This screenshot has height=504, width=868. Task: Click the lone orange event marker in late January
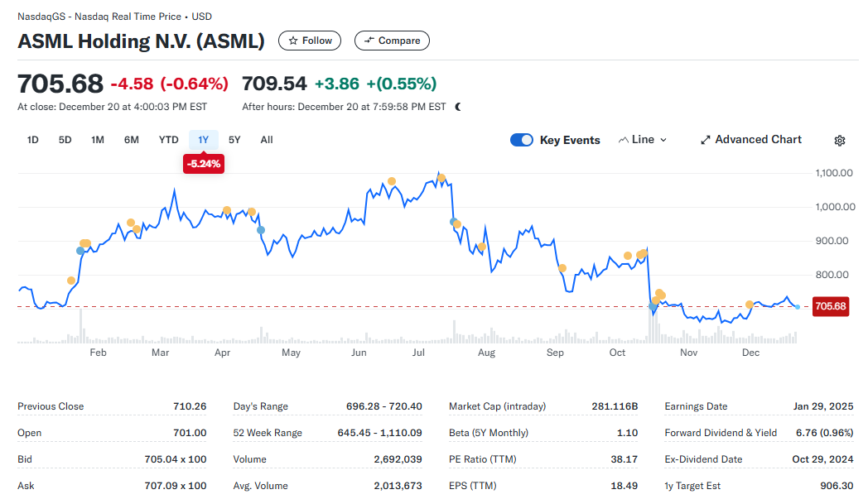71,281
